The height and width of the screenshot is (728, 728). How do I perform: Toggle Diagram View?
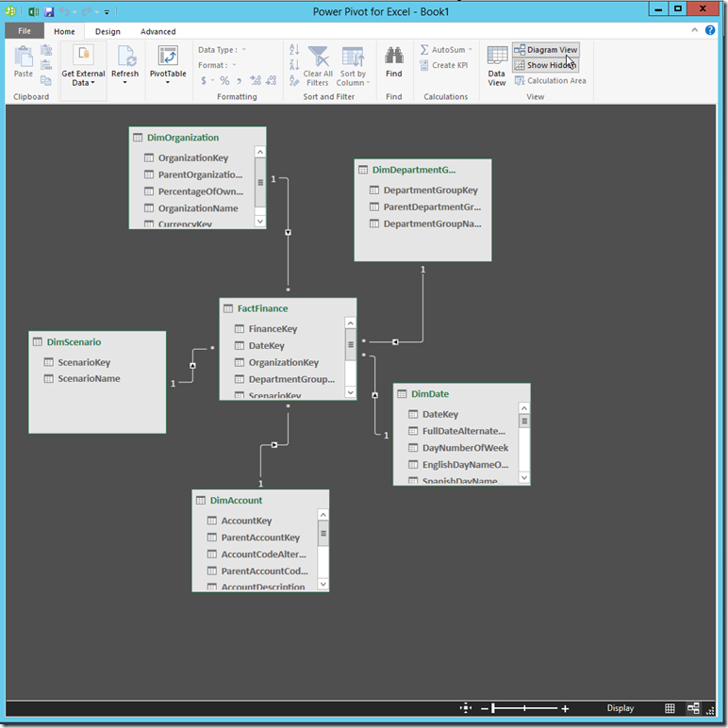click(x=546, y=50)
